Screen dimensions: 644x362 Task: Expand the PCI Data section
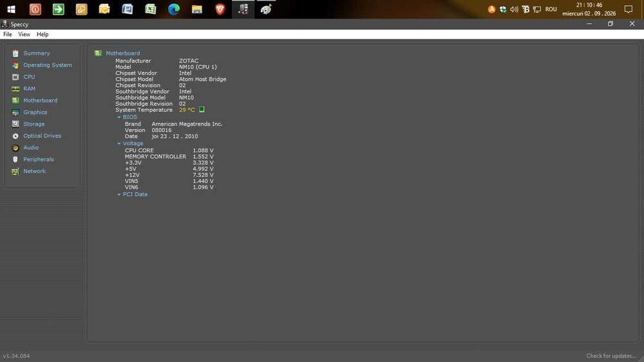[119, 195]
